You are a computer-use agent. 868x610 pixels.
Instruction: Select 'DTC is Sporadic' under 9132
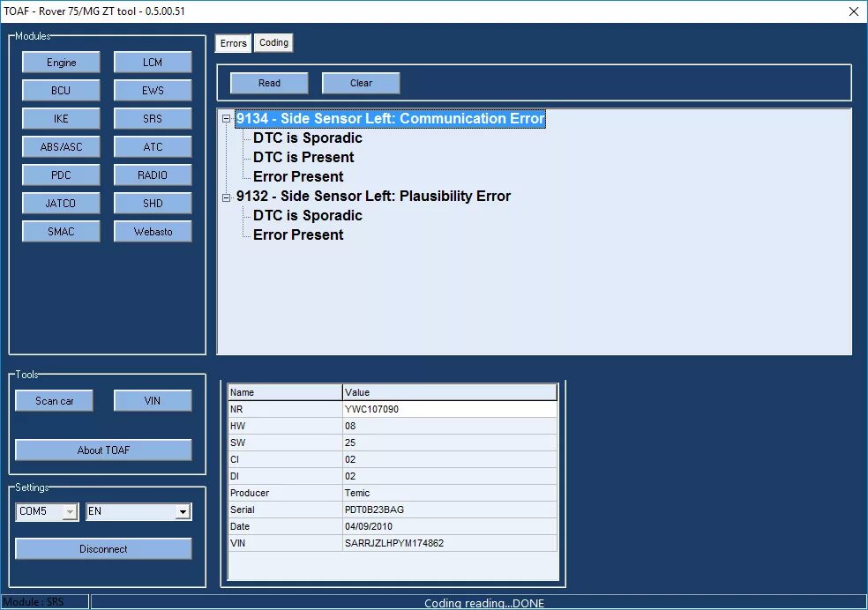click(x=307, y=216)
